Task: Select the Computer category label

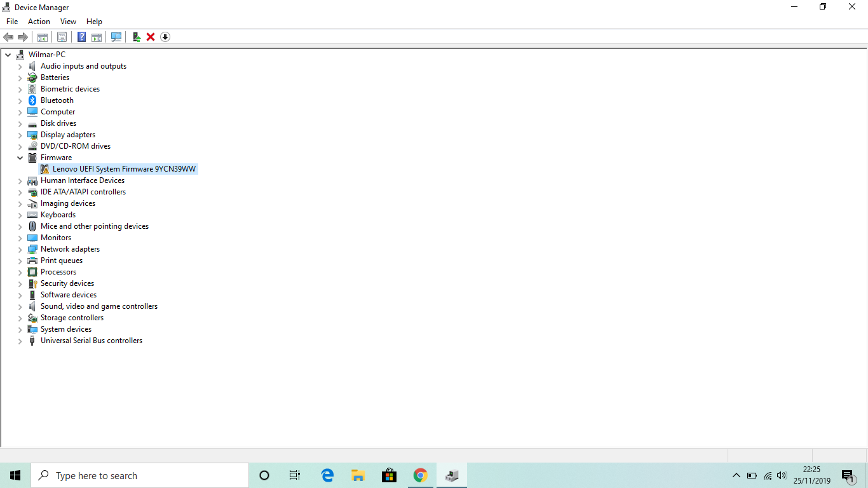Action: click(58, 112)
